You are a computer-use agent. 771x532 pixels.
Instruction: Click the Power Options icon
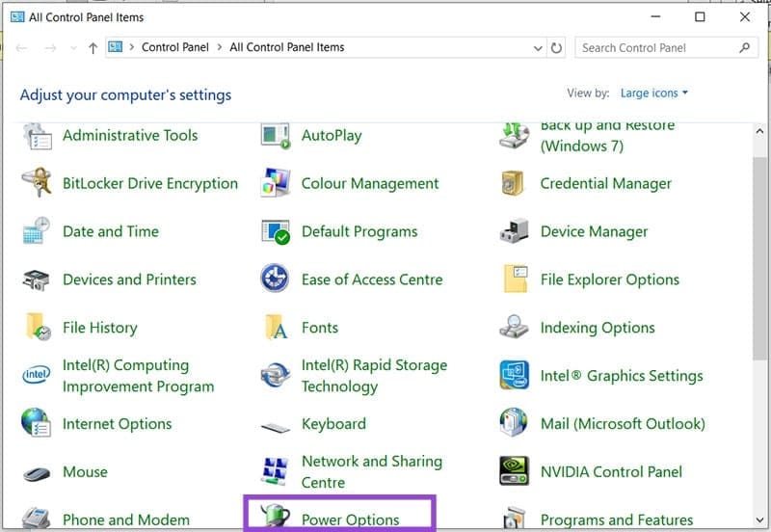pyautogui.click(x=276, y=519)
